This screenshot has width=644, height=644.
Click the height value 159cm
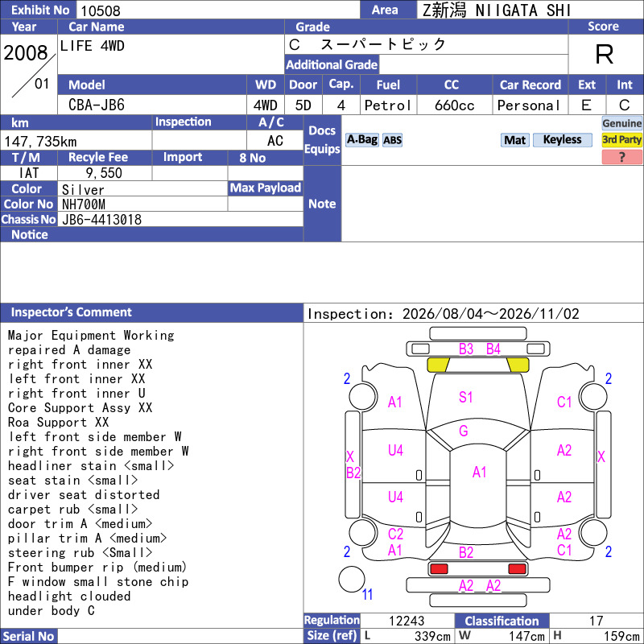coord(621,636)
